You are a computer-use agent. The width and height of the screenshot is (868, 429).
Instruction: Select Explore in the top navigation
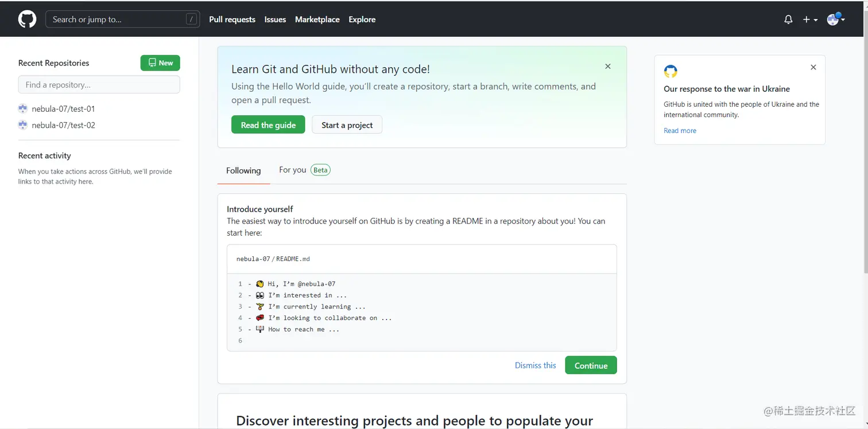pyautogui.click(x=362, y=19)
